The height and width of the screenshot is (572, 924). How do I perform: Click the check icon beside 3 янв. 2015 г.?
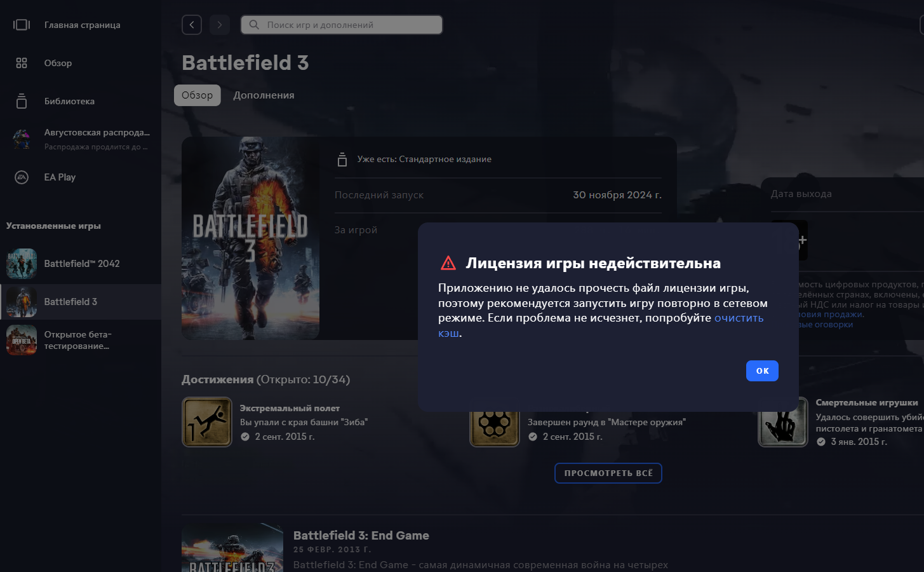pos(821,442)
